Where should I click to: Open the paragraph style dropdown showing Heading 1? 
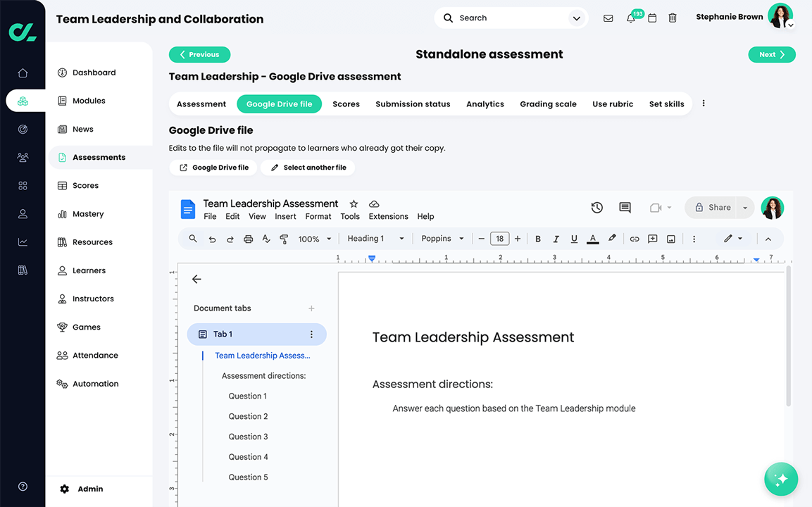click(x=373, y=239)
